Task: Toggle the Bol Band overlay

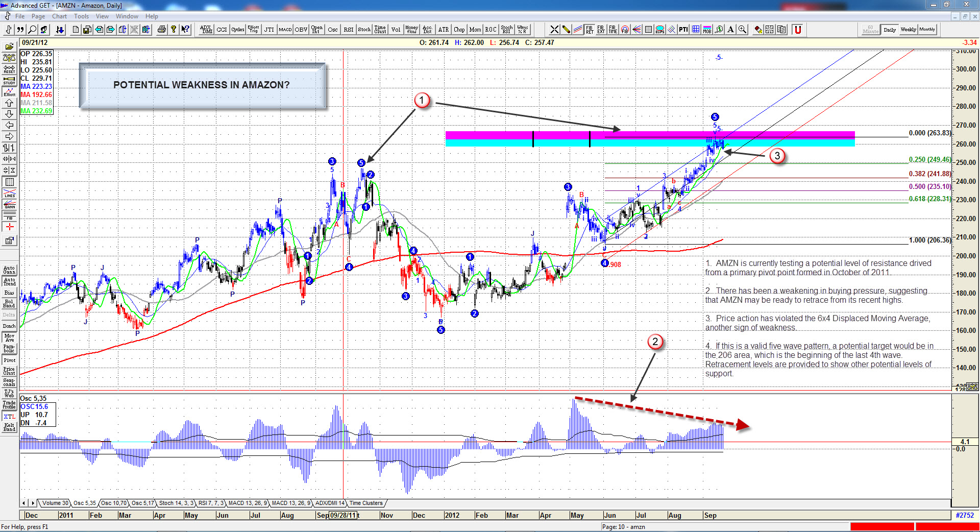Action: pyautogui.click(x=9, y=304)
